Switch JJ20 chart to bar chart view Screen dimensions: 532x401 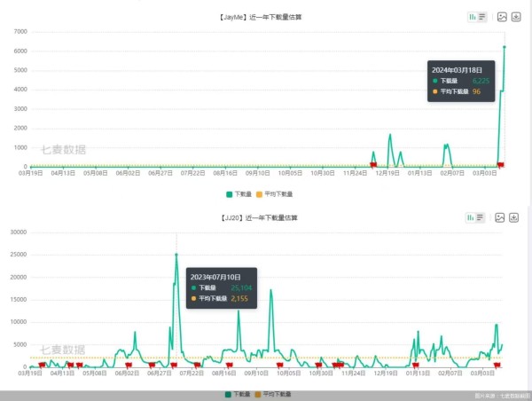pos(471,217)
